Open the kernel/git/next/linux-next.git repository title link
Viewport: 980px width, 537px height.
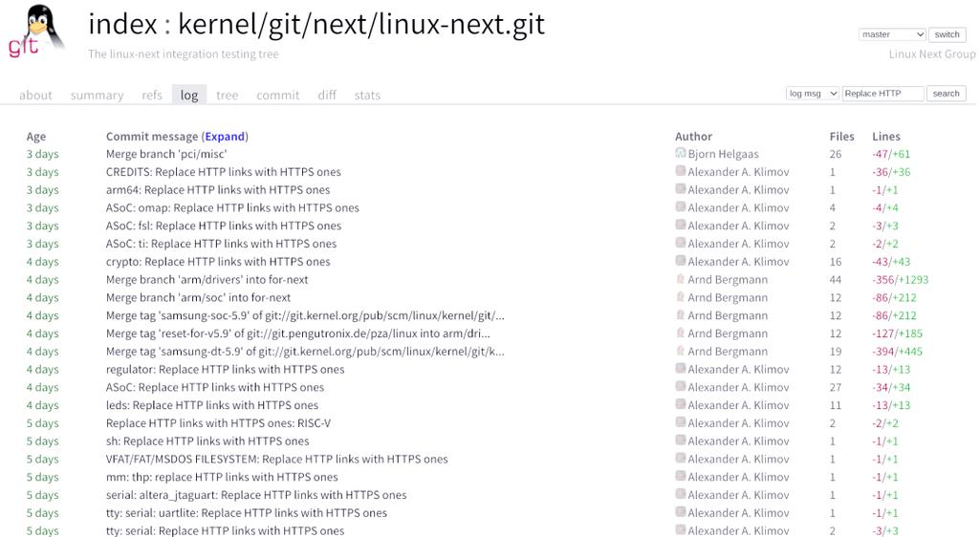(361, 24)
